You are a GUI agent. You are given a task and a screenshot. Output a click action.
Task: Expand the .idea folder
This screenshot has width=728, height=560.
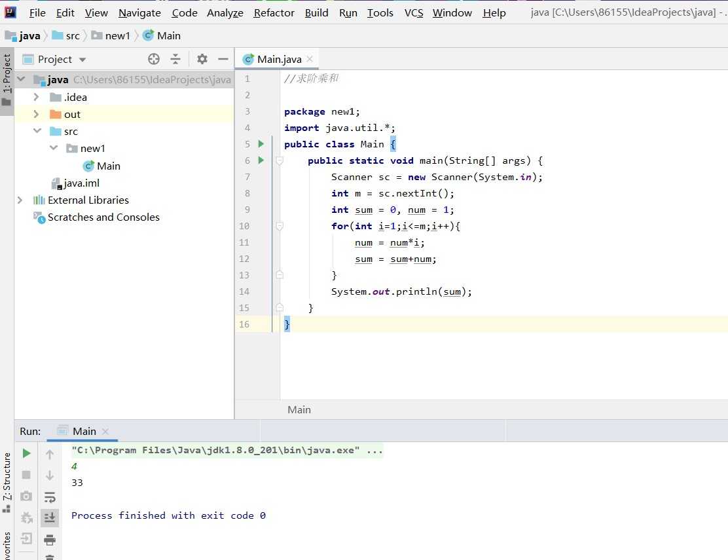pyautogui.click(x=36, y=96)
